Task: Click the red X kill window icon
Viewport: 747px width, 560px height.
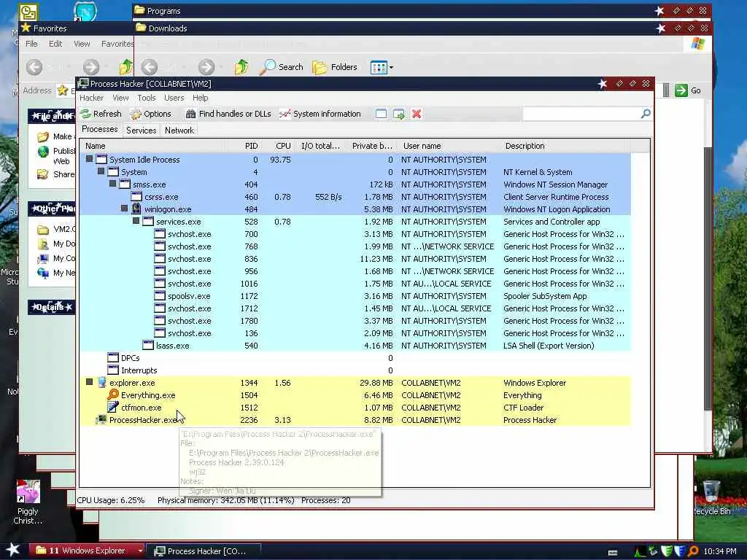Action: (417, 114)
